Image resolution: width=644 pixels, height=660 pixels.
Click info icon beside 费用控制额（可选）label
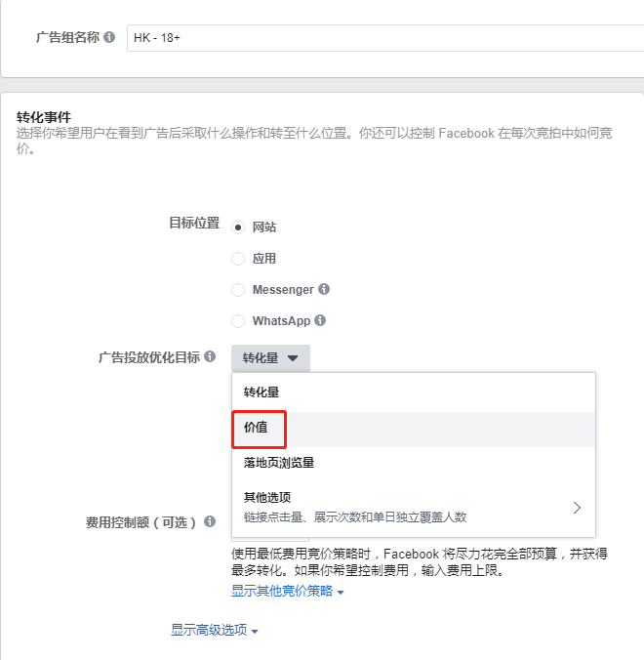[209, 522]
